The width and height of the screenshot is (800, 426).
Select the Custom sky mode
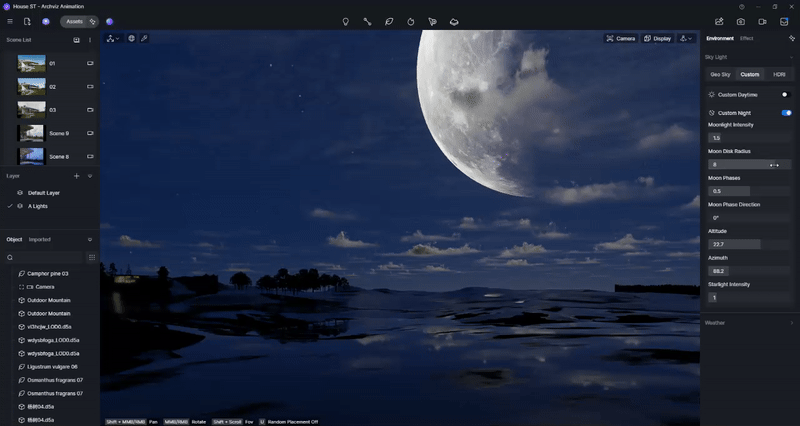[749, 74]
